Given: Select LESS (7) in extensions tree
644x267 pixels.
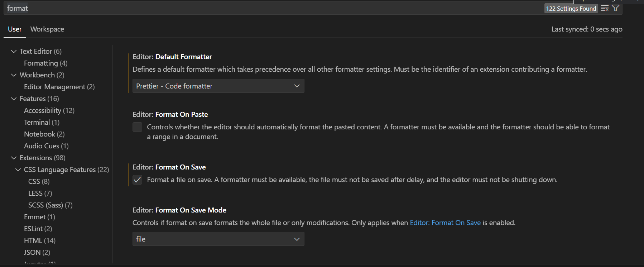Looking at the screenshot, I should point(40,193).
